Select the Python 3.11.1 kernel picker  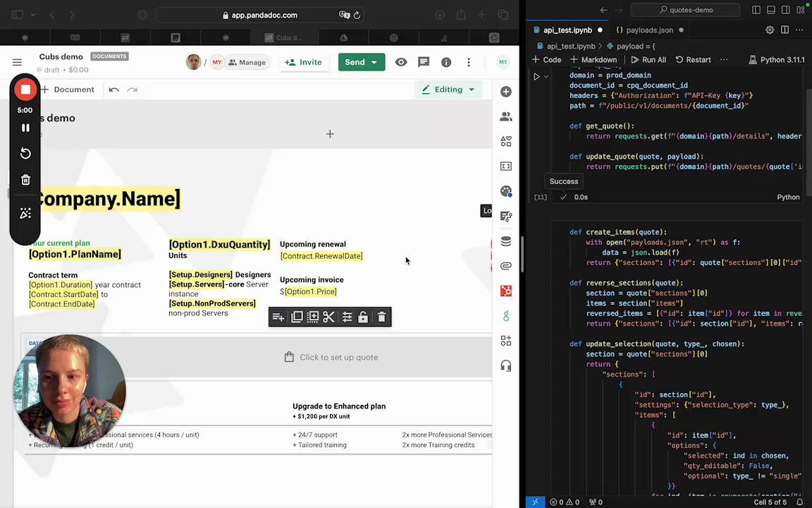click(776, 59)
